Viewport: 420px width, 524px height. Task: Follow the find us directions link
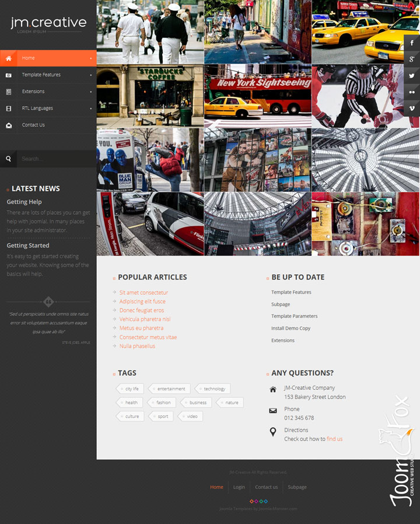(x=334, y=439)
